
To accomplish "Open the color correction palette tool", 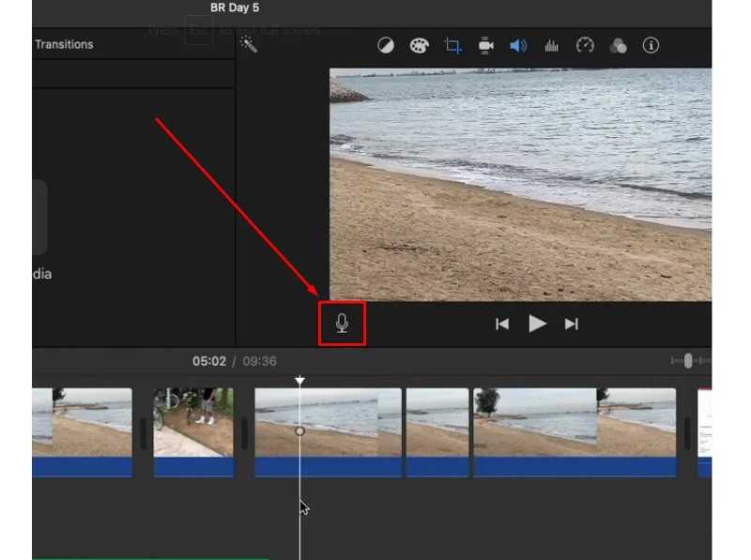I will 419,45.
